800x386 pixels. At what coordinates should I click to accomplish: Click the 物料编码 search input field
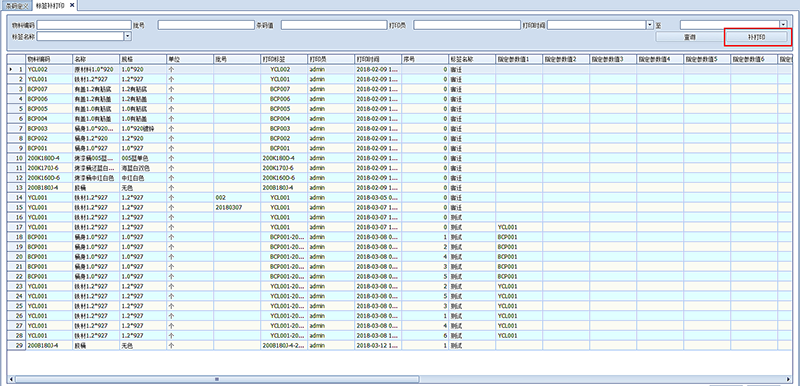tap(84, 24)
